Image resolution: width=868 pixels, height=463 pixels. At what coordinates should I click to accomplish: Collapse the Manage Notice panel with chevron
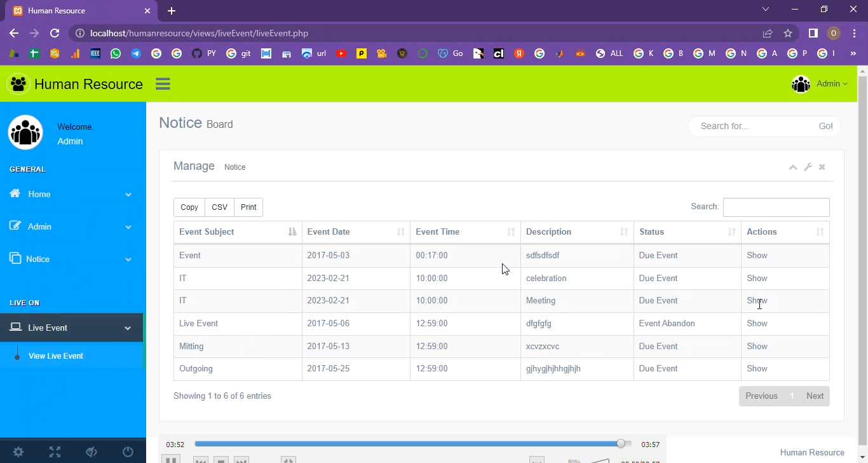[x=792, y=167]
